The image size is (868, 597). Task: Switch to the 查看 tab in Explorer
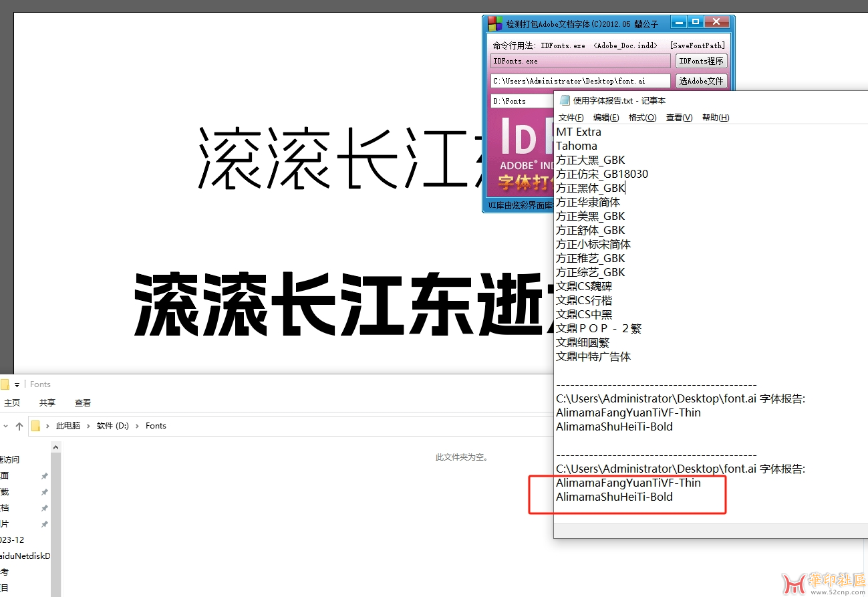83,403
